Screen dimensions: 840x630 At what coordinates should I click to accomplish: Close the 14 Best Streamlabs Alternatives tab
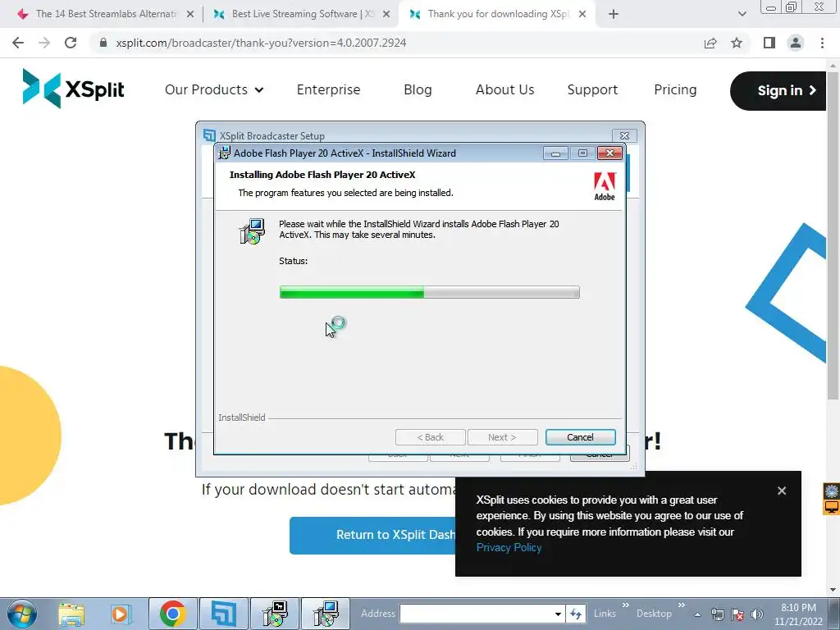point(190,14)
